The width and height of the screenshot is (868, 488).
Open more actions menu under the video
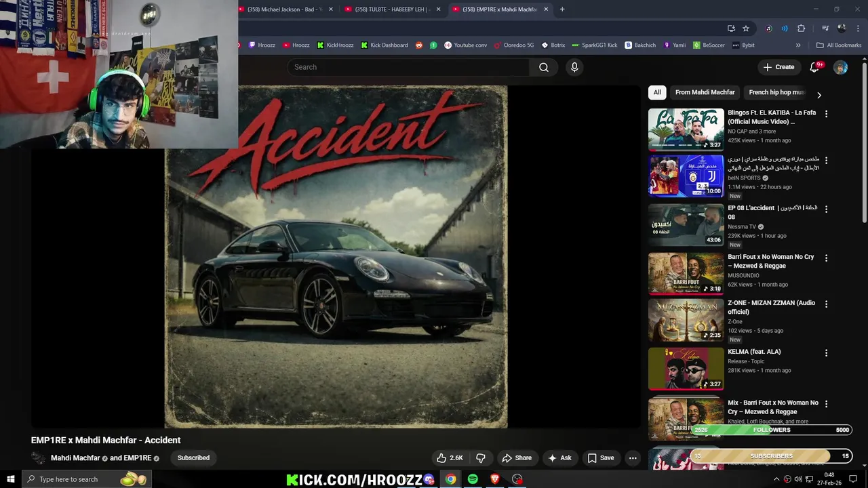tap(633, 458)
